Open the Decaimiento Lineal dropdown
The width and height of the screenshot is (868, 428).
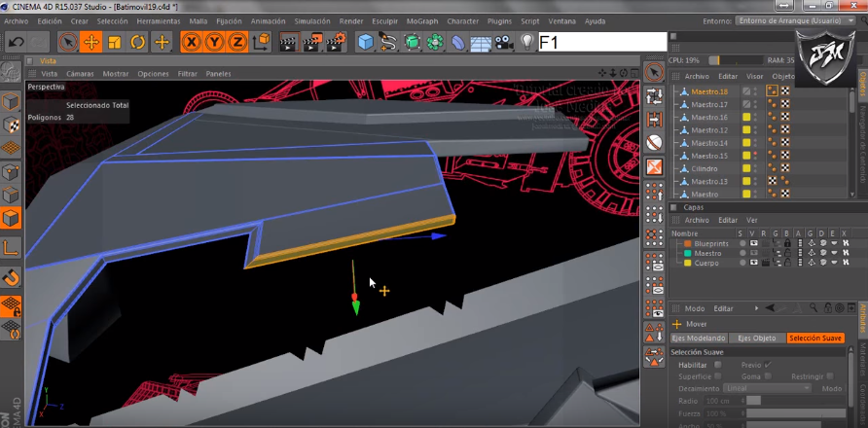point(767,388)
